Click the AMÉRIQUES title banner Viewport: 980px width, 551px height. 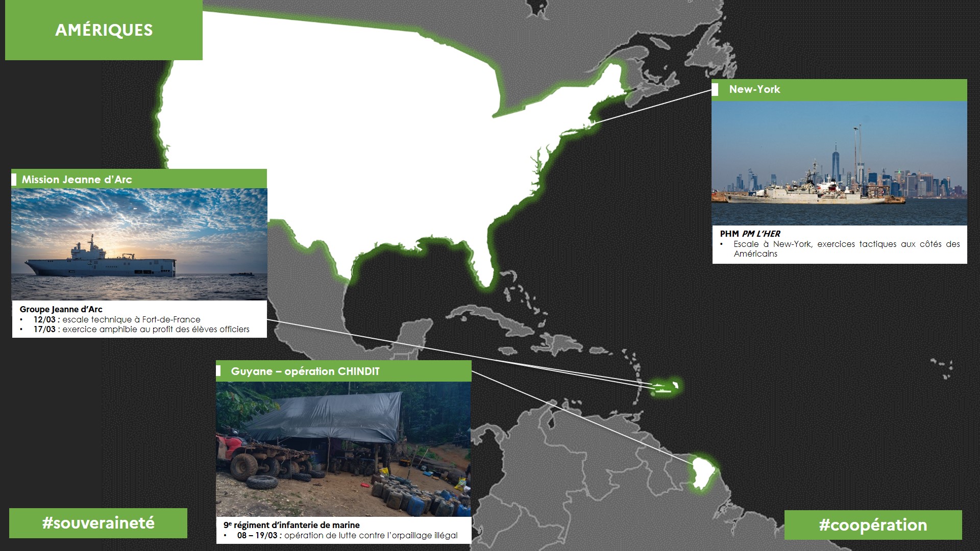[x=104, y=30]
